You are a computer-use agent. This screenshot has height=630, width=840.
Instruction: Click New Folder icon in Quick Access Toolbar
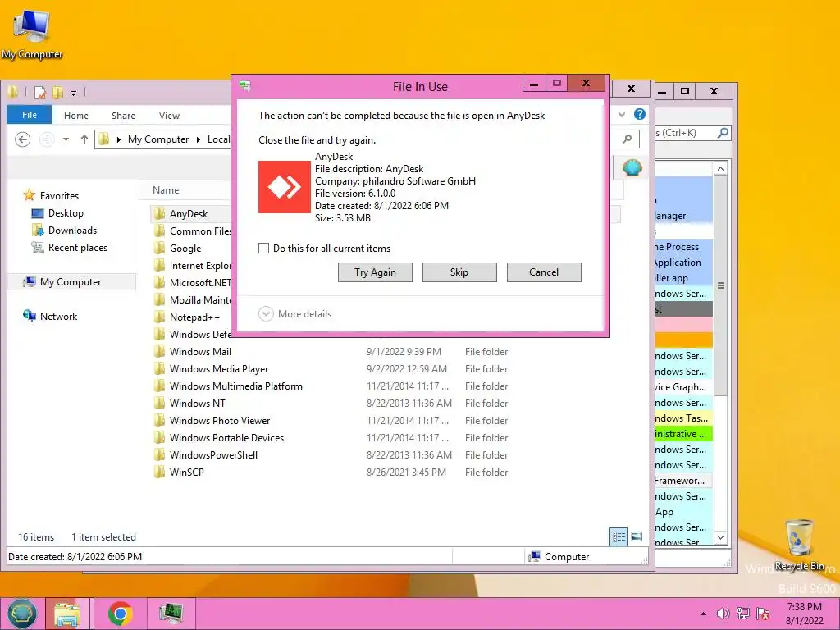[58, 93]
